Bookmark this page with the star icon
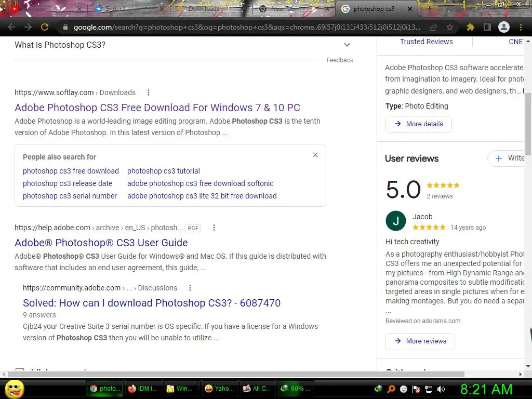The width and height of the screenshot is (532, 399). tap(449, 27)
